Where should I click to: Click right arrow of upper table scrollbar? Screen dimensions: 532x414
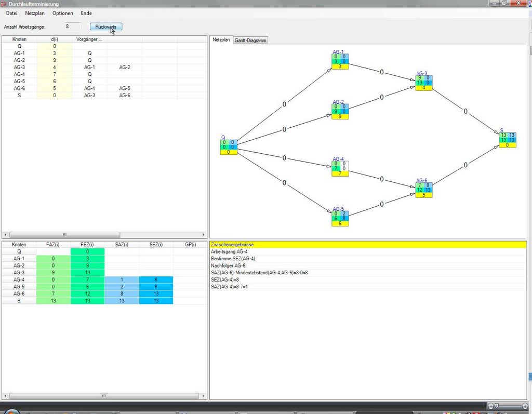[x=204, y=235]
